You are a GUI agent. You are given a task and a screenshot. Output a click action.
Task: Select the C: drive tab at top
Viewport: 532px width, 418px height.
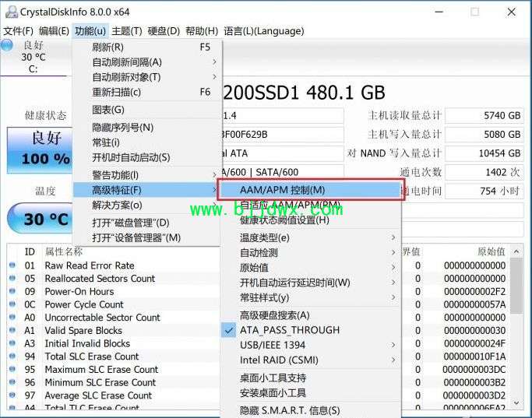pyautogui.click(x=33, y=57)
